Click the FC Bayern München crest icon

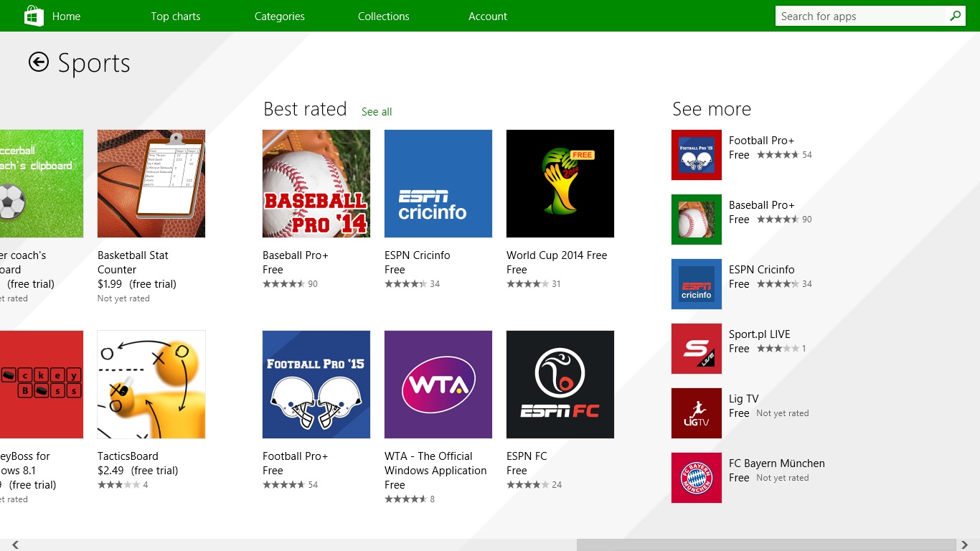click(697, 478)
